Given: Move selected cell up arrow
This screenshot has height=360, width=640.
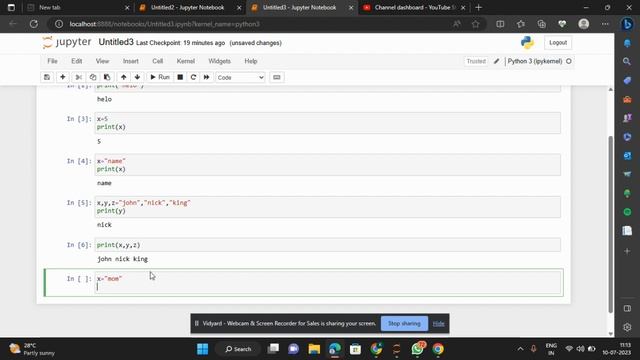Looking at the screenshot, I should [x=123, y=77].
